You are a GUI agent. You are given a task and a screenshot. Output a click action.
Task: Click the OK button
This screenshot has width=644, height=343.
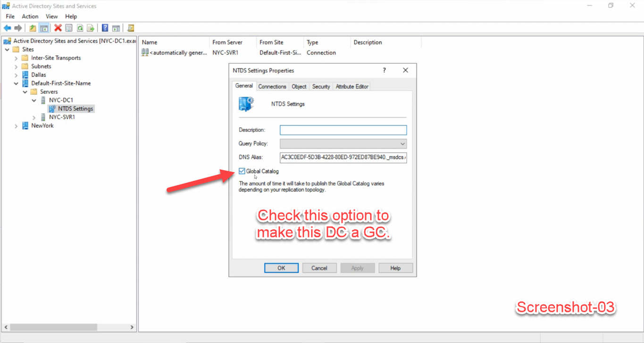[281, 268]
